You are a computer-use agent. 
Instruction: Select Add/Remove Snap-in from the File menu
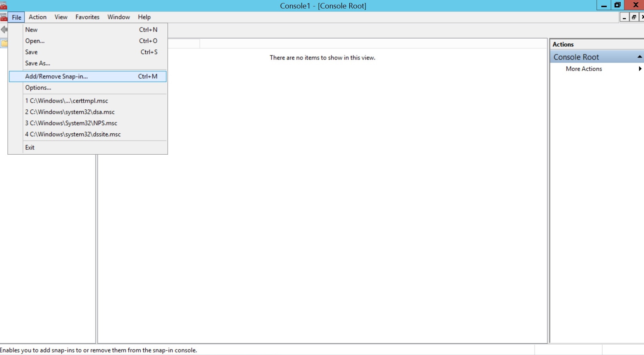pyautogui.click(x=56, y=76)
